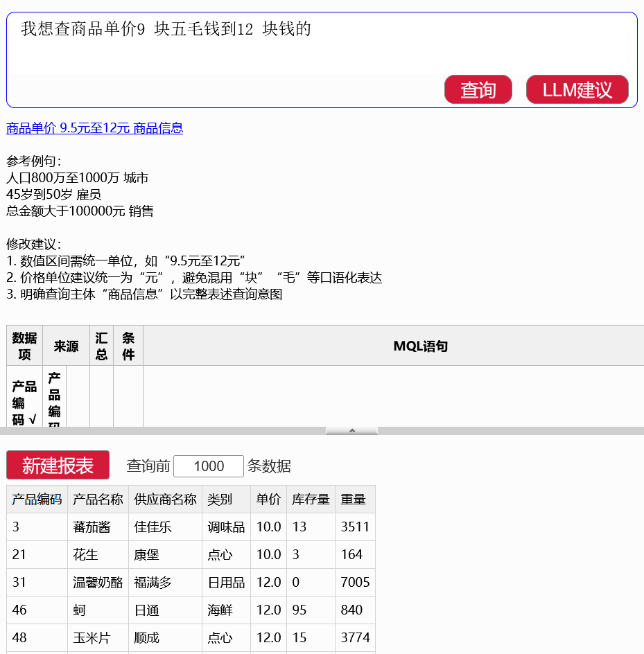644x654 pixels.
Task: Open the 商品单价 9.5元至12元 商品信息 link
Action: coord(94,128)
